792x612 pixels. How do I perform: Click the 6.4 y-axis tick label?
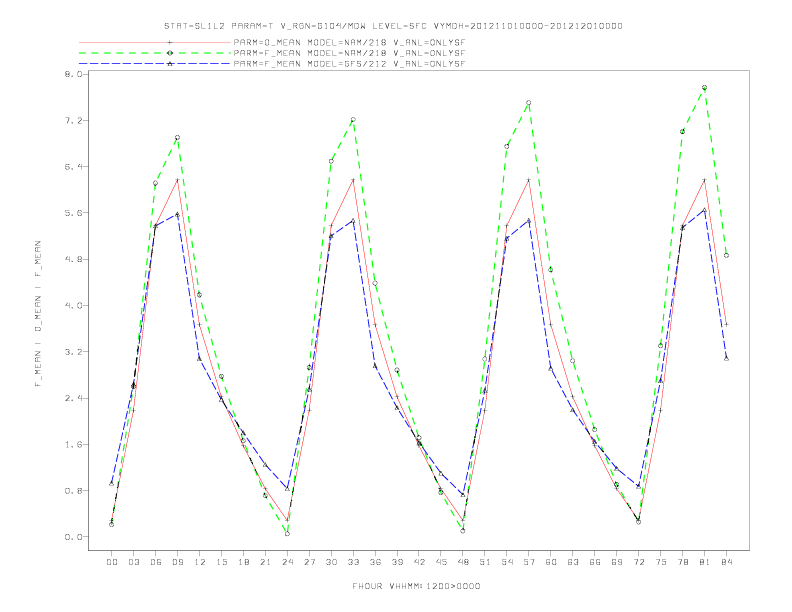pyautogui.click(x=72, y=167)
